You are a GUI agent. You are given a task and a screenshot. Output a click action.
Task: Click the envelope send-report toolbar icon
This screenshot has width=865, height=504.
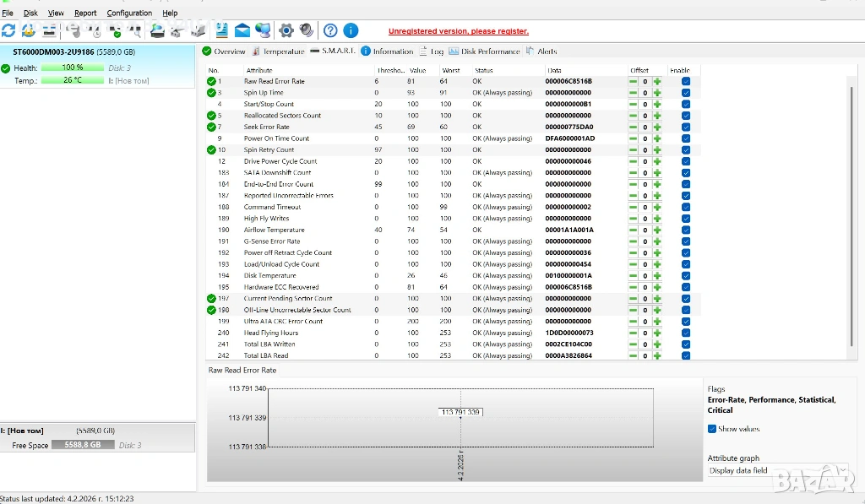coord(242,30)
